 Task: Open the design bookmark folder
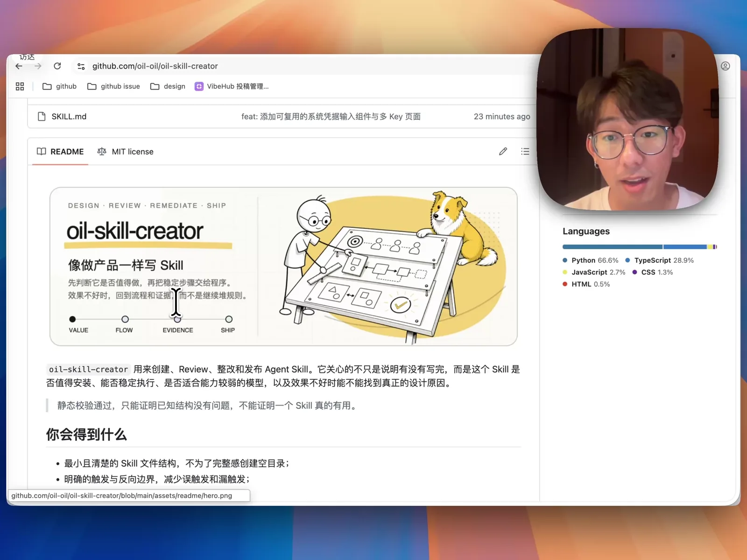168,86
